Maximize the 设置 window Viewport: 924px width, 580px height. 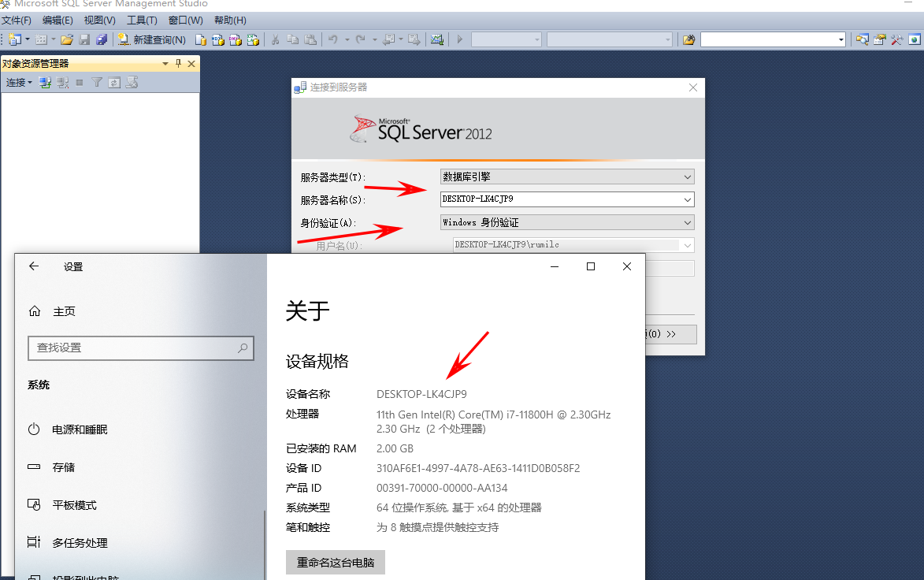click(x=591, y=266)
